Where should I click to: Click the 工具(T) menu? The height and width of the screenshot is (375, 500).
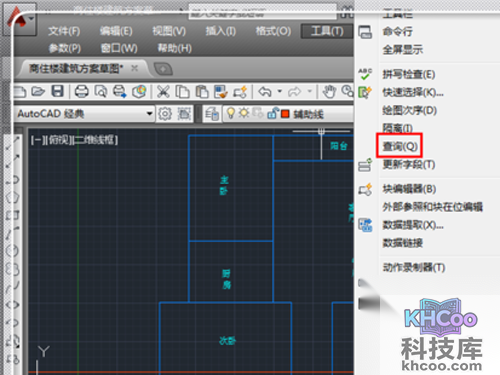click(327, 31)
